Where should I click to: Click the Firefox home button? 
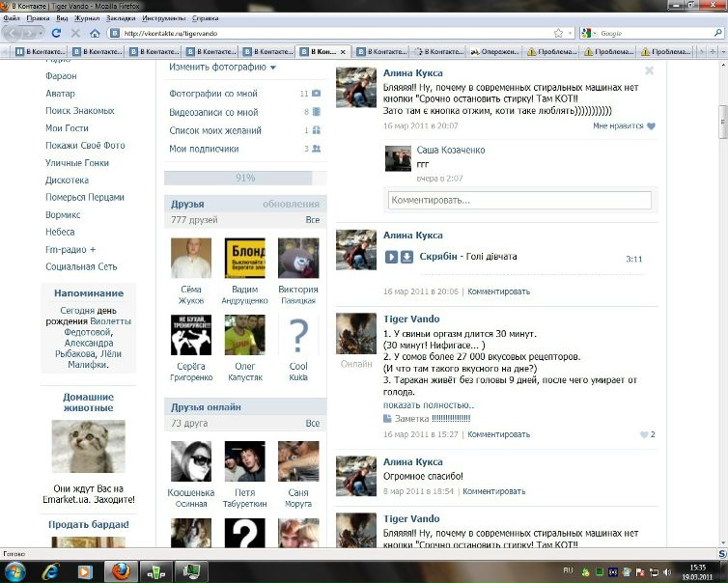tap(95, 33)
